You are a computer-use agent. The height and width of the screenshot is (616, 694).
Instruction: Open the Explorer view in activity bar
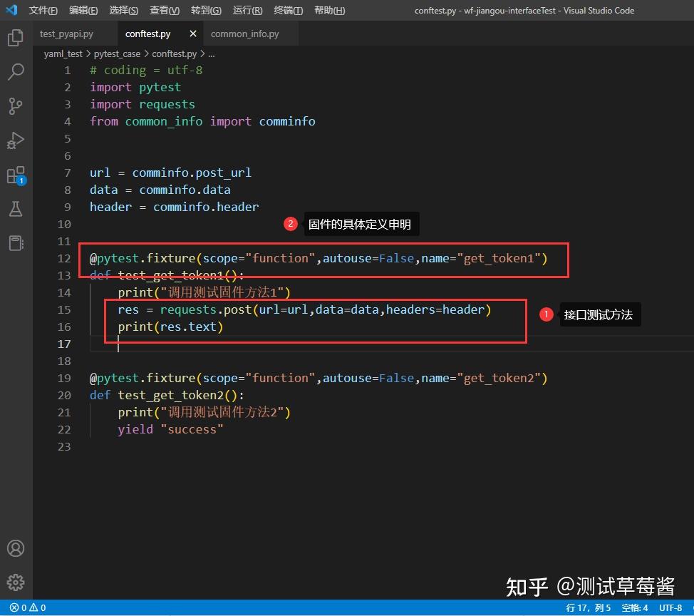pyautogui.click(x=16, y=38)
